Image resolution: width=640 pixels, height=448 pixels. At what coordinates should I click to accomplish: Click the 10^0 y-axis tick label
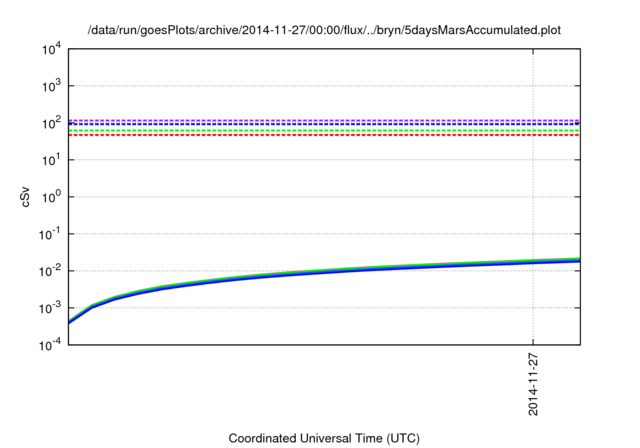click(51, 197)
